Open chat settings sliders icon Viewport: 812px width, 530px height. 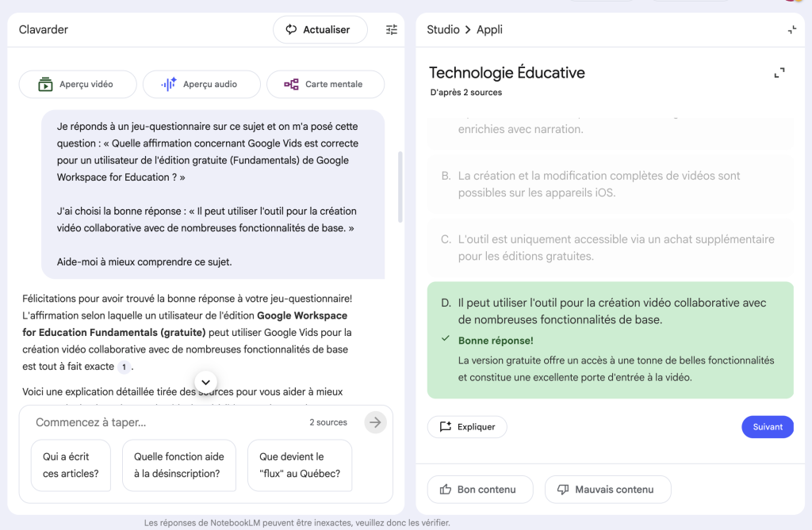click(392, 30)
